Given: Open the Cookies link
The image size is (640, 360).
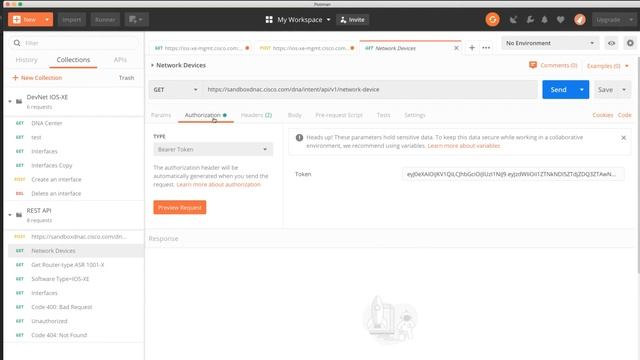Looking at the screenshot, I should click(x=602, y=115).
